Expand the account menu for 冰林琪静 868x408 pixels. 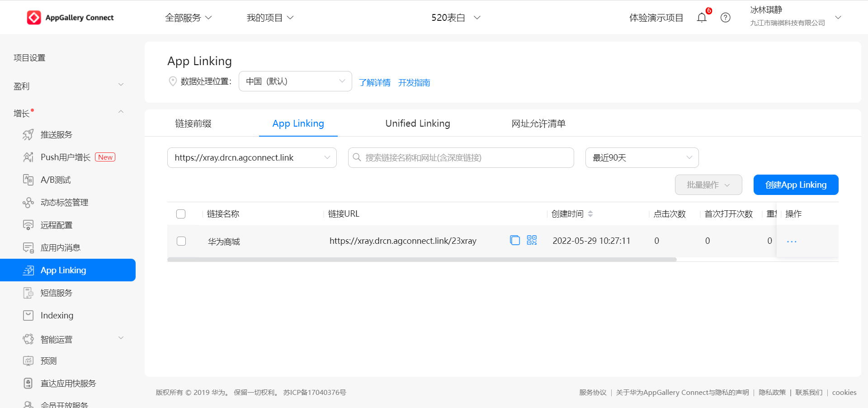[838, 18]
